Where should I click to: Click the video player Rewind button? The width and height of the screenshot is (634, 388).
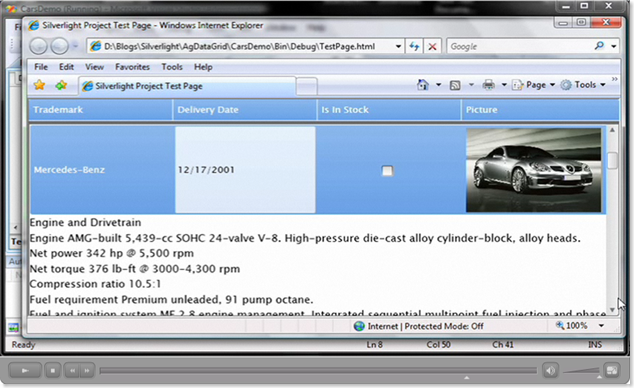[x=72, y=370]
